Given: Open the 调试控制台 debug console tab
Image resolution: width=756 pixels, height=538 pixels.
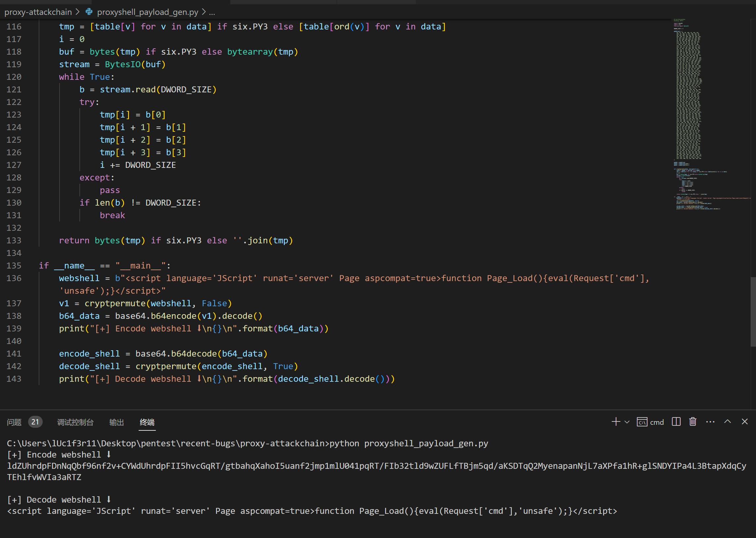Looking at the screenshot, I should tap(75, 422).
